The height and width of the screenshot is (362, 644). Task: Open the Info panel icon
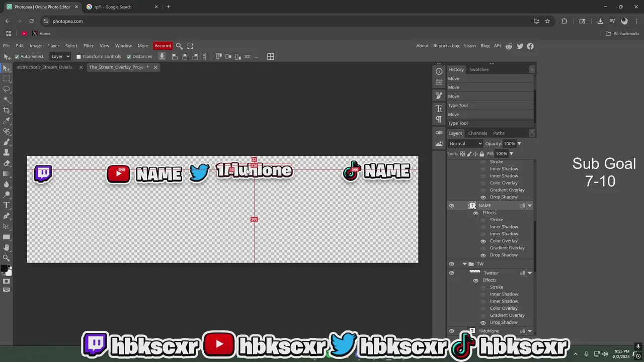(439, 71)
